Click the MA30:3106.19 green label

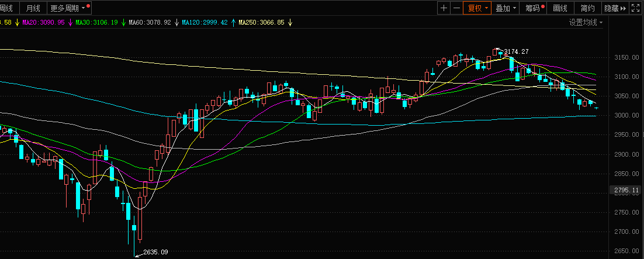point(96,22)
